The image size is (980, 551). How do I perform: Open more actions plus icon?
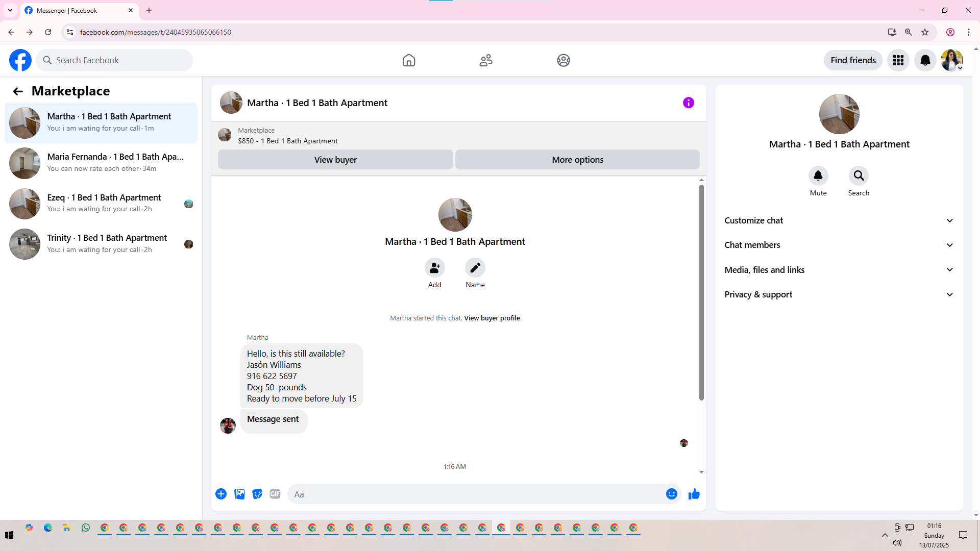click(221, 494)
